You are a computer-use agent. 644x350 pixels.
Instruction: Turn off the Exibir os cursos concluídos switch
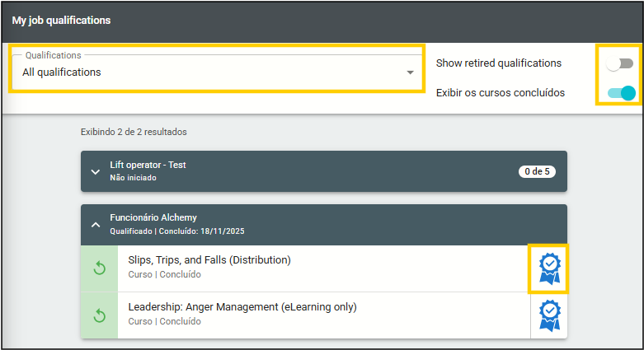pos(621,92)
